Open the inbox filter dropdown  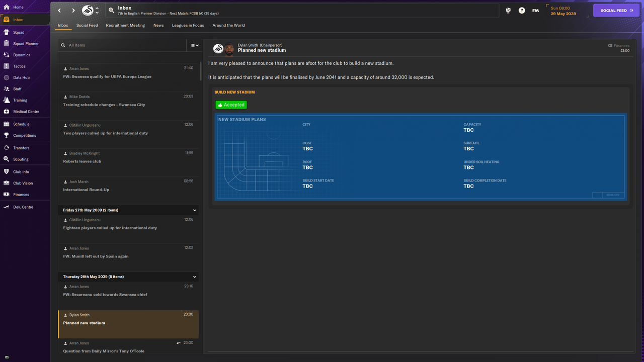194,45
